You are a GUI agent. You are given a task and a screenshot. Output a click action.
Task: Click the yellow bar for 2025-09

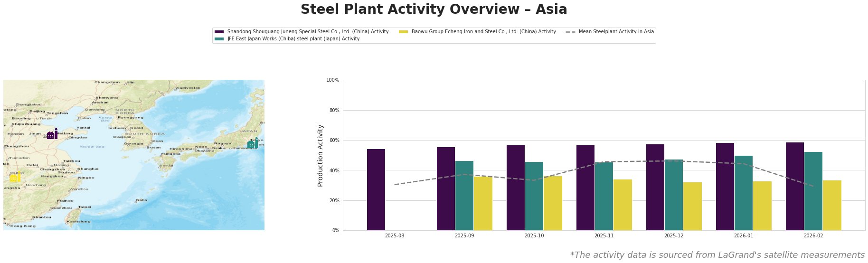tap(483, 203)
